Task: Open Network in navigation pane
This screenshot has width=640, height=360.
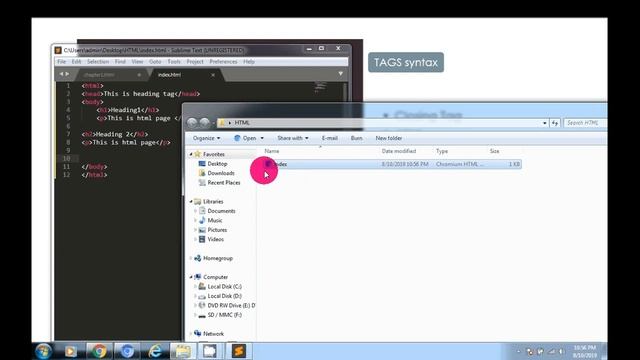Action: 213,334
